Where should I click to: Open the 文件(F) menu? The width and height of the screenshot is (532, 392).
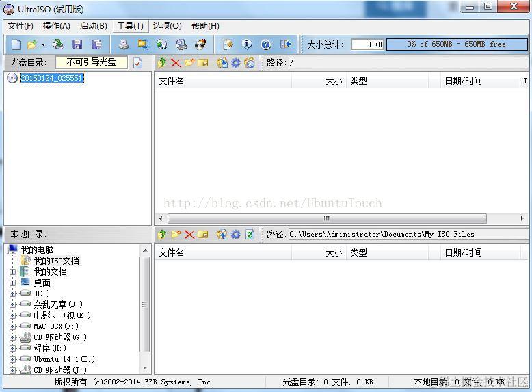[21, 26]
